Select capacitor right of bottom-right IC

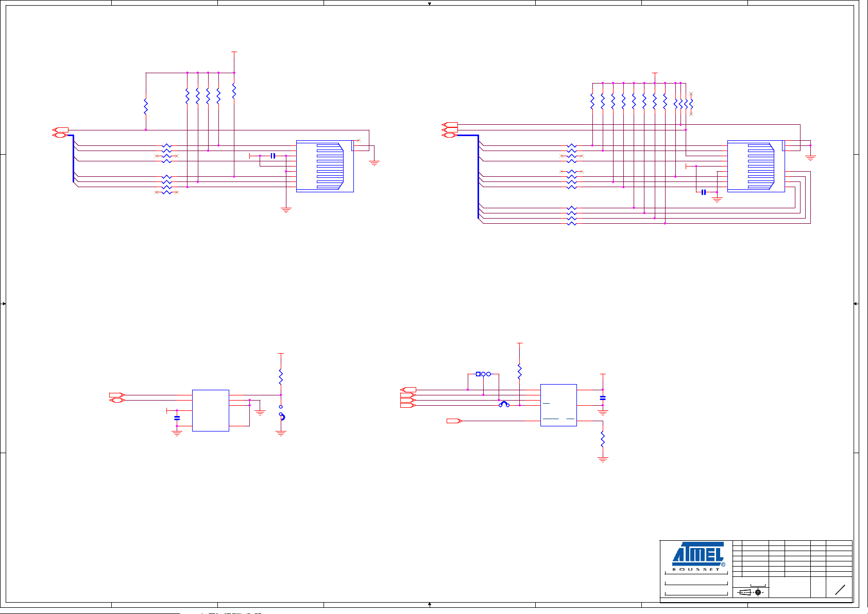(x=603, y=398)
